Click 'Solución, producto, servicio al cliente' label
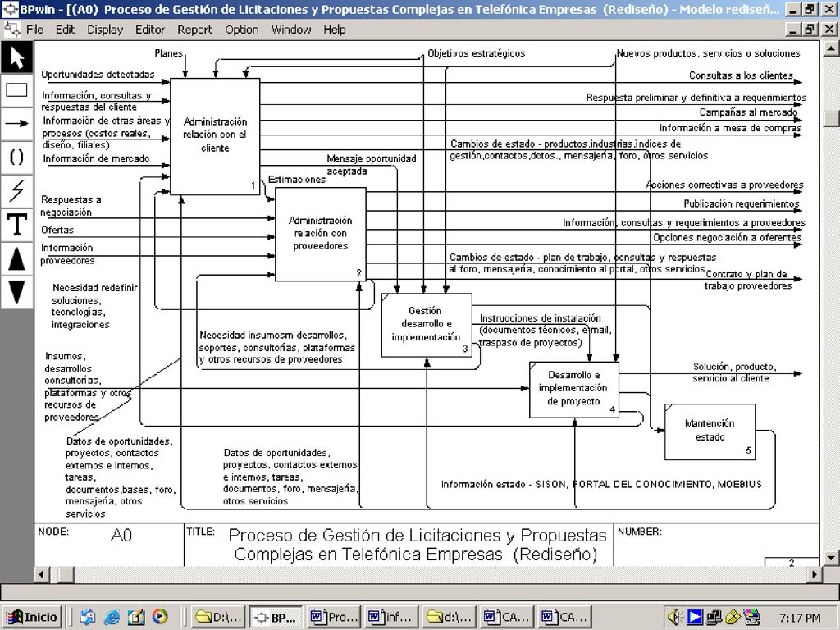Viewport: 840px width, 630px height. click(734, 372)
